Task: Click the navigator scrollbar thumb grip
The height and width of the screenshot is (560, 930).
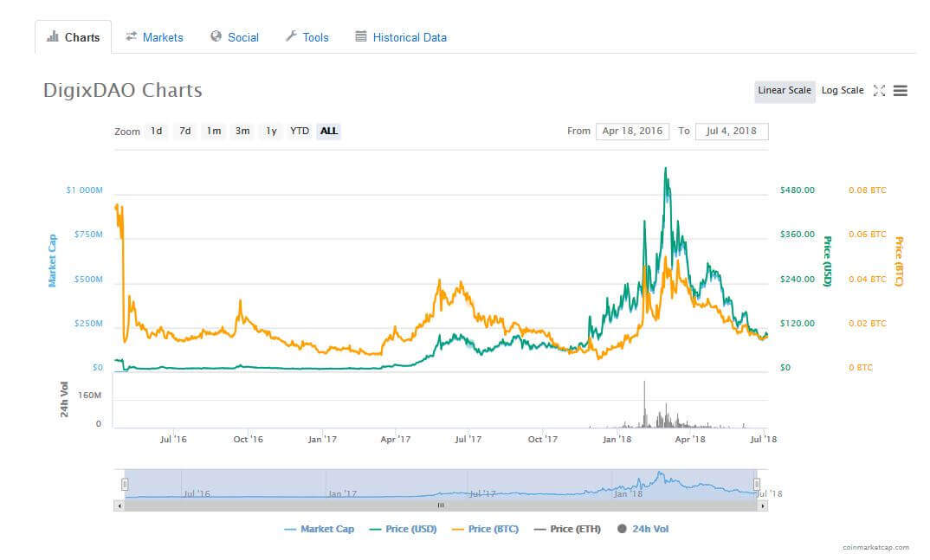Action: pyautogui.click(x=441, y=506)
